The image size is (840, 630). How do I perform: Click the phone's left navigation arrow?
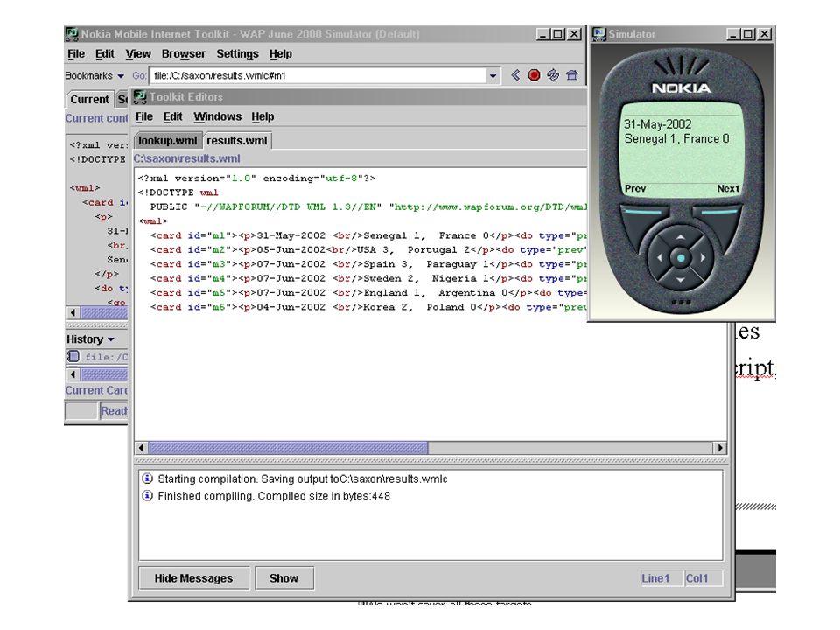point(660,258)
